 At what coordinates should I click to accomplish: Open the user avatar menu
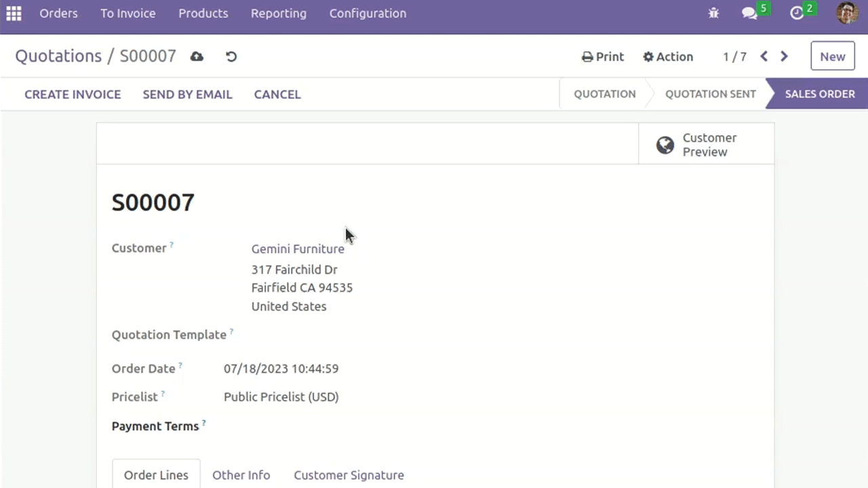(847, 13)
